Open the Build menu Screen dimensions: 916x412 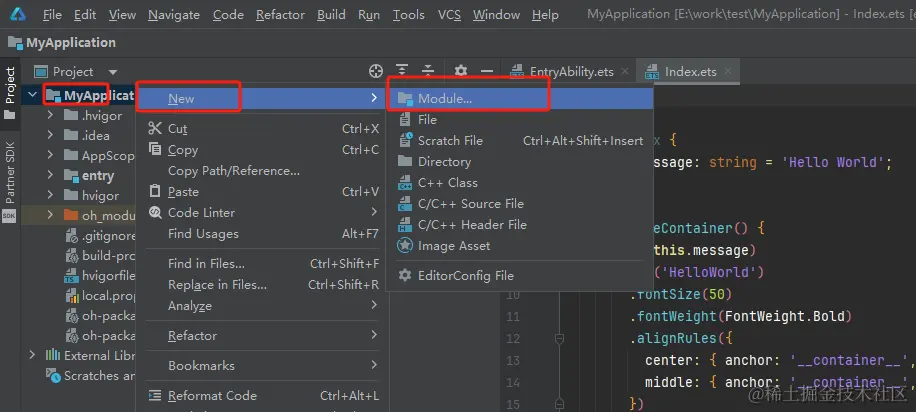(x=331, y=15)
